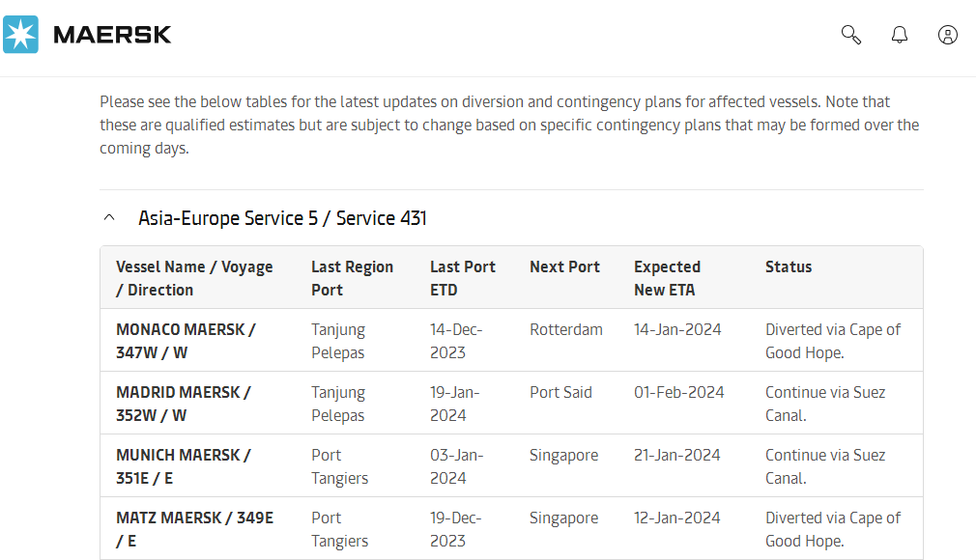Click the Next Port column header
Image resolution: width=976 pixels, height=560 pixels.
point(564,266)
